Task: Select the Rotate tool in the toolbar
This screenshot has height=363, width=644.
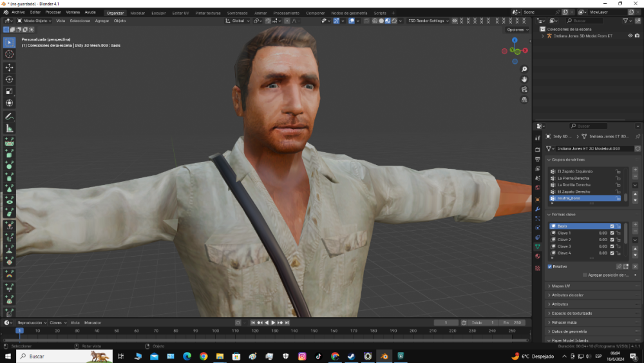Action: 10,79
